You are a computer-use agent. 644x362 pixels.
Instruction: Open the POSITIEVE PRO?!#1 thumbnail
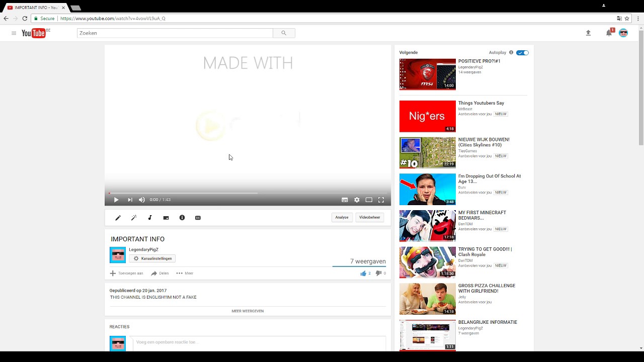(428, 74)
